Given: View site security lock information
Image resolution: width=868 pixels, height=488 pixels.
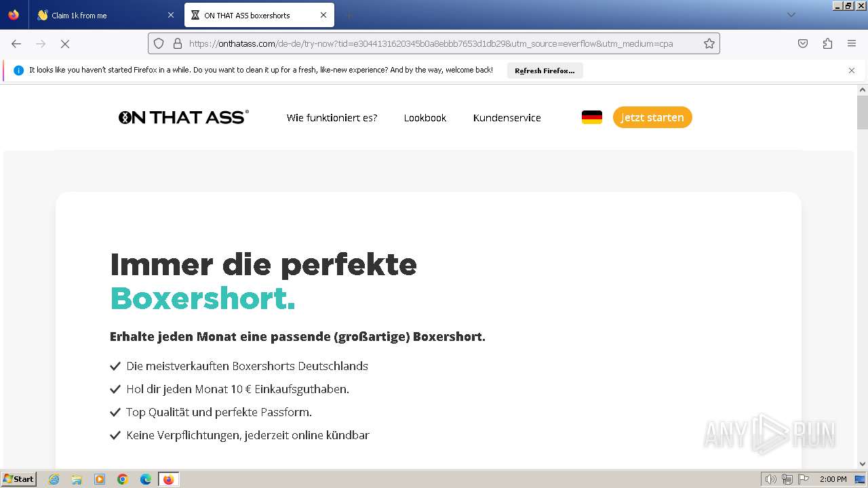Looking at the screenshot, I should point(178,43).
